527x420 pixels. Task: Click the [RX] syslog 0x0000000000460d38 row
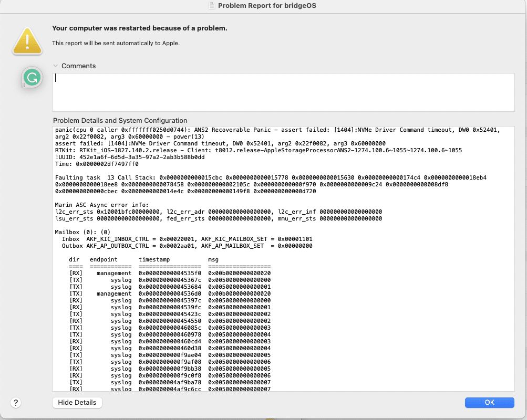point(170,348)
